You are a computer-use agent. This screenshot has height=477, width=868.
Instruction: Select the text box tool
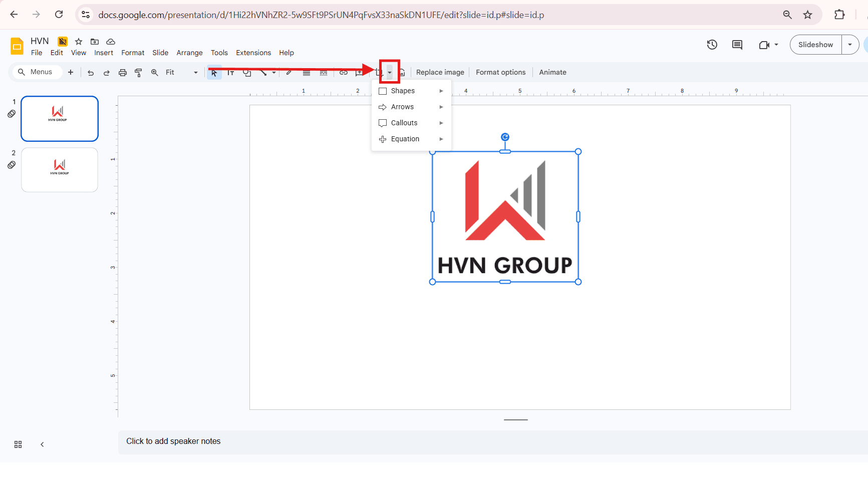tap(231, 73)
